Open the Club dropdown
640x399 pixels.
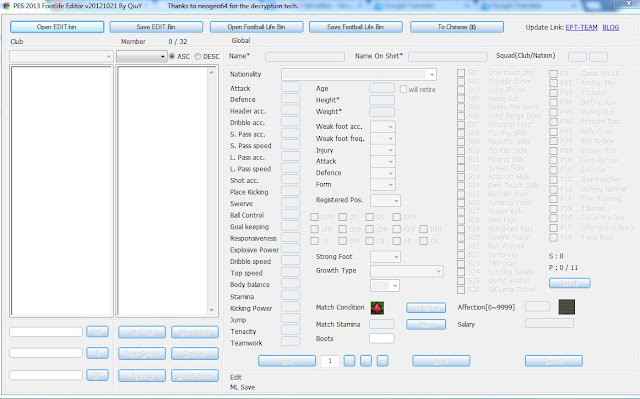coord(61,56)
